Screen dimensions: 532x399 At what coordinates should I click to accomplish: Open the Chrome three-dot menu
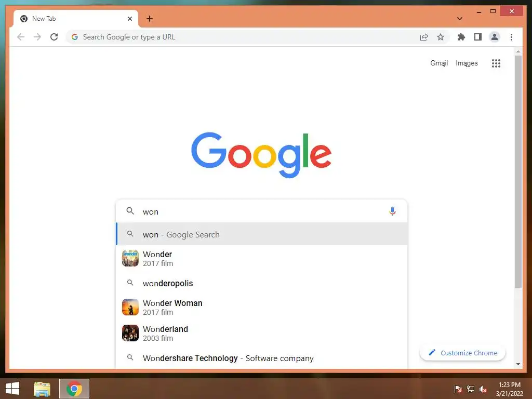(x=511, y=37)
